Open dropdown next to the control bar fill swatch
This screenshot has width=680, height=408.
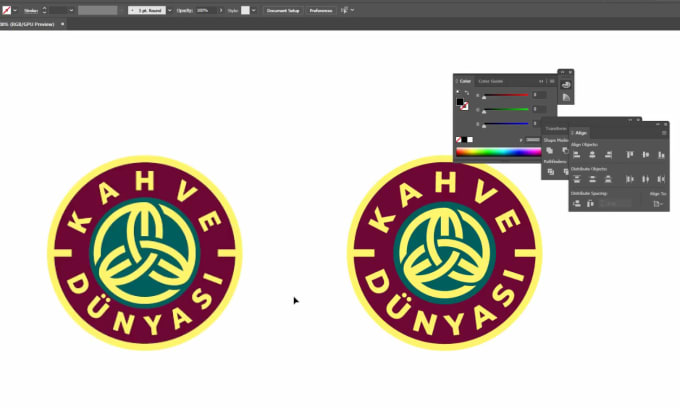15,10
